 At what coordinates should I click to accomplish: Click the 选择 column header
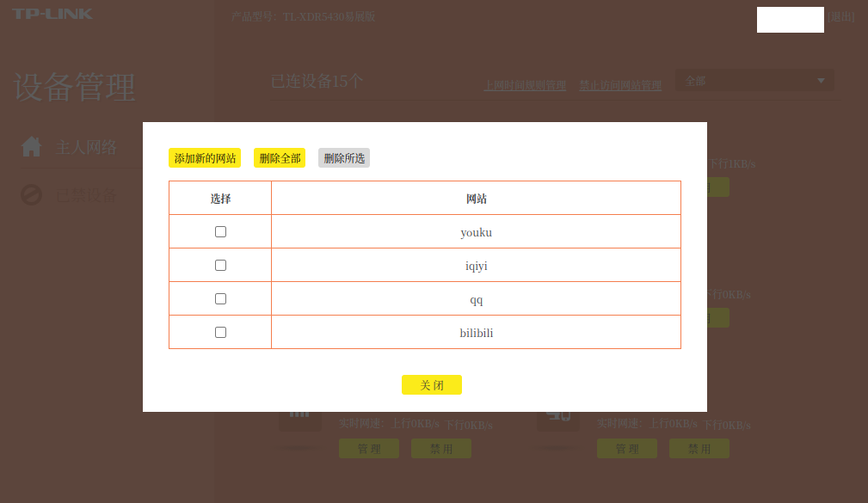pos(220,199)
